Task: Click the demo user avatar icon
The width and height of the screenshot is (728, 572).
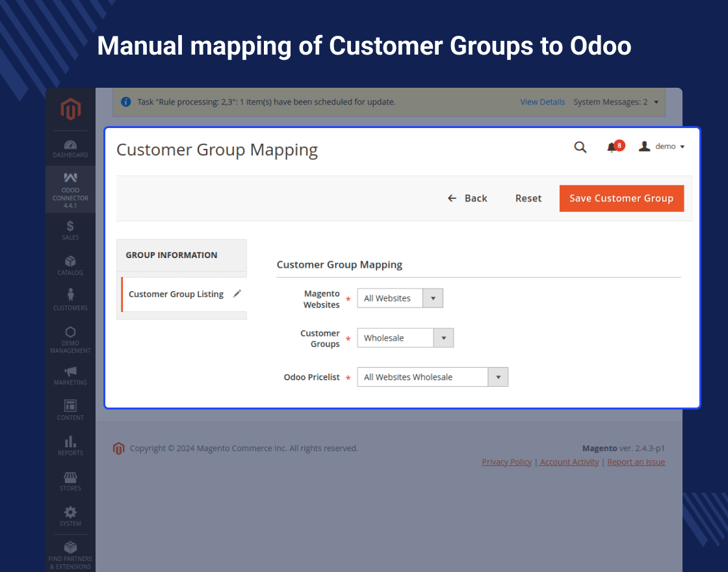Action: (x=644, y=146)
